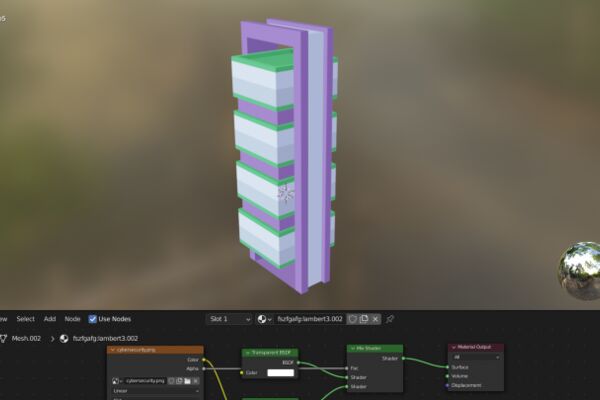The height and width of the screenshot is (400, 600).
Task: Browse materials with the sphere icon dropdown
Action: pyautogui.click(x=264, y=319)
